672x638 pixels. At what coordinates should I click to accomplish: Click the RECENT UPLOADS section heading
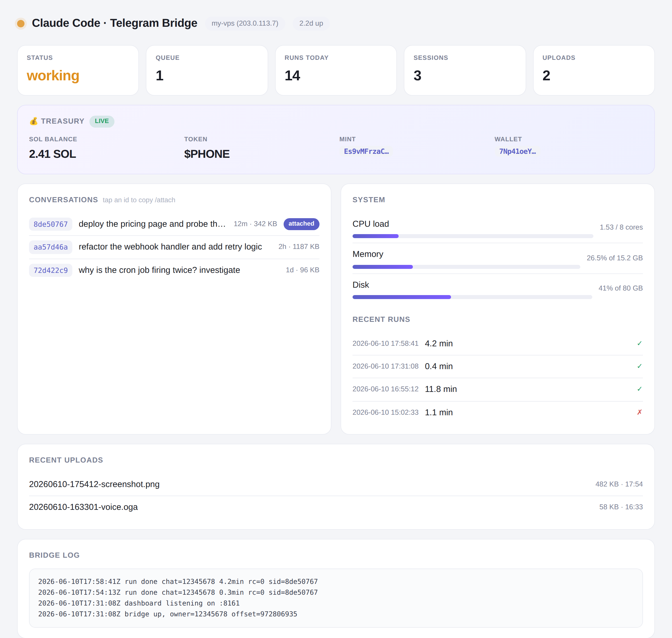pyautogui.click(x=66, y=460)
